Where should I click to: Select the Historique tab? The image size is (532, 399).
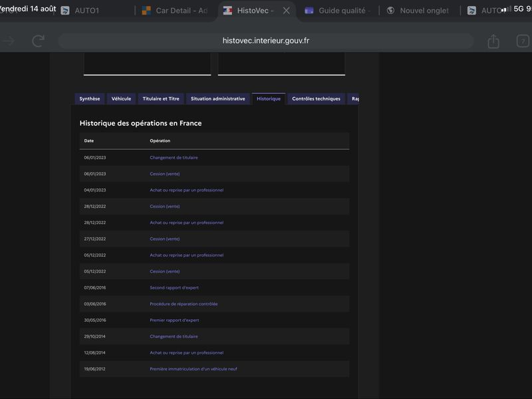[x=269, y=98]
